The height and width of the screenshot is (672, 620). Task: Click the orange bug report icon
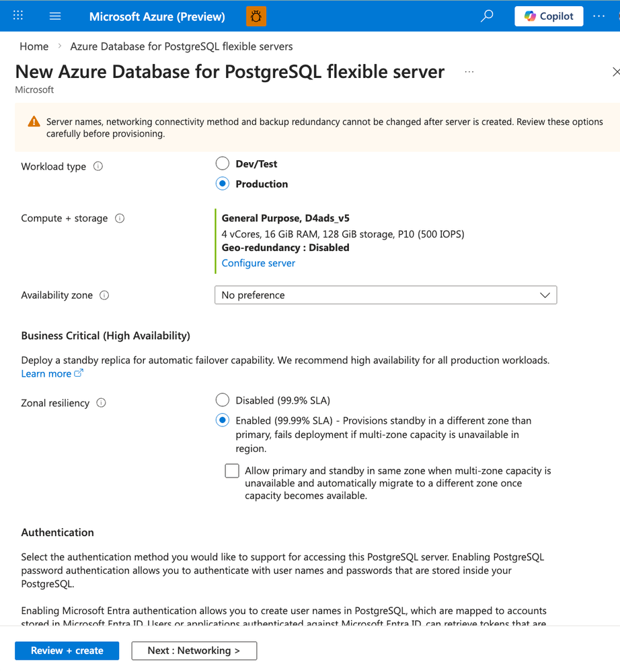[256, 16]
